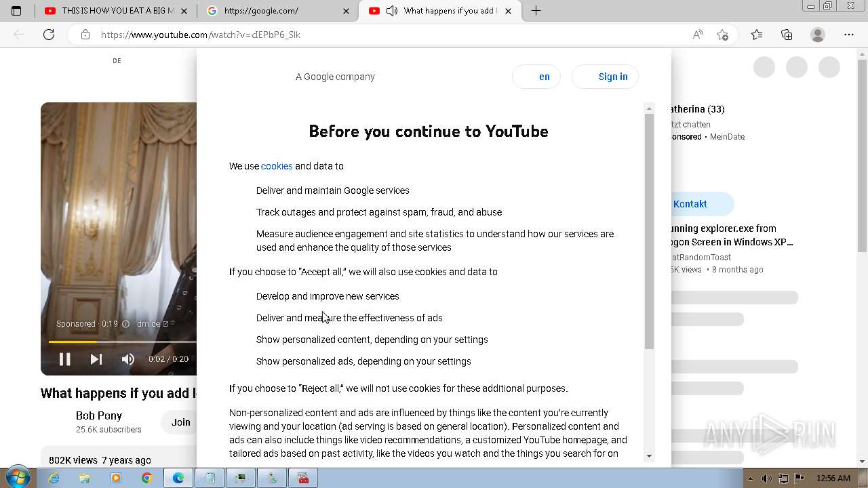The image size is (868, 488).
Task: Change language with the 'en' button
Action: click(x=536, y=77)
